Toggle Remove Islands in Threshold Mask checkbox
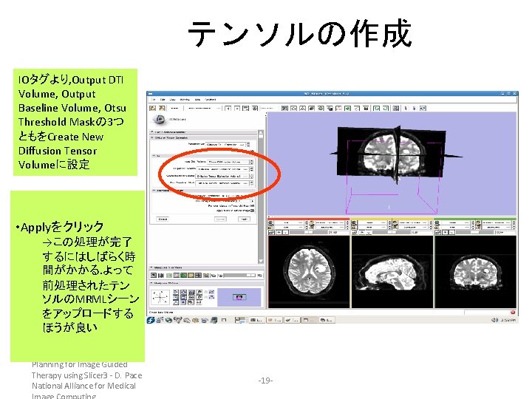This screenshot has width=532, height=399. click(253, 205)
